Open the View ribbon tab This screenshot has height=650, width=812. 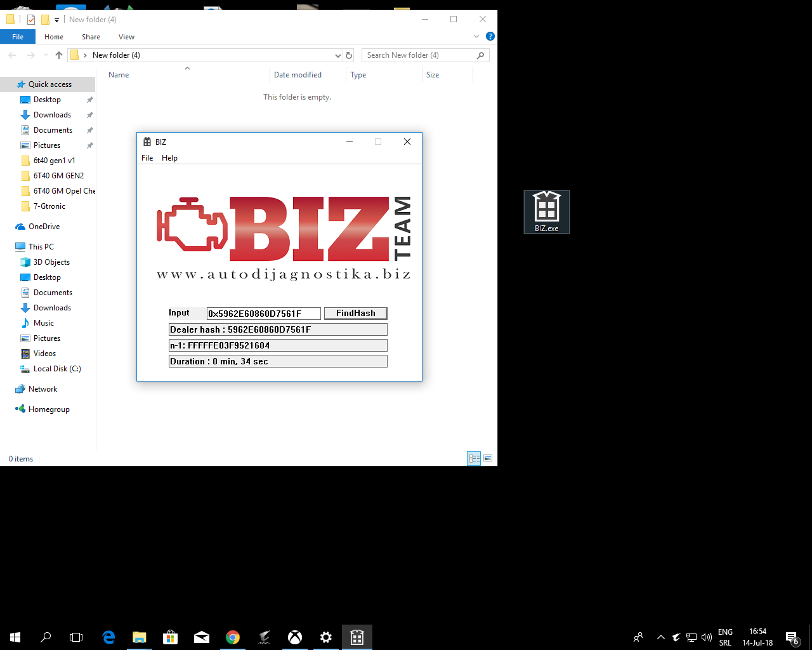click(126, 37)
